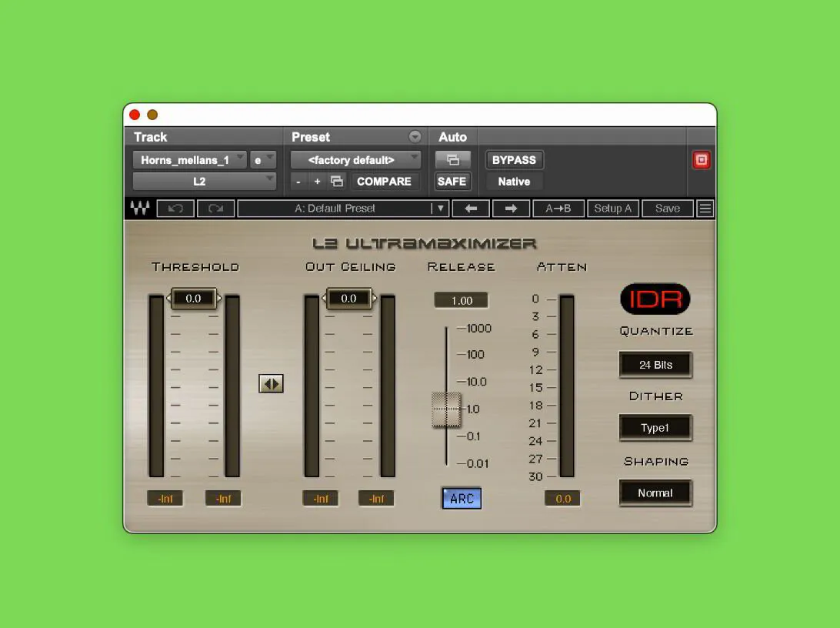Click the Threshold value field showing 0.0
This screenshot has height=628, width=840.
click(x=194, y=299)
